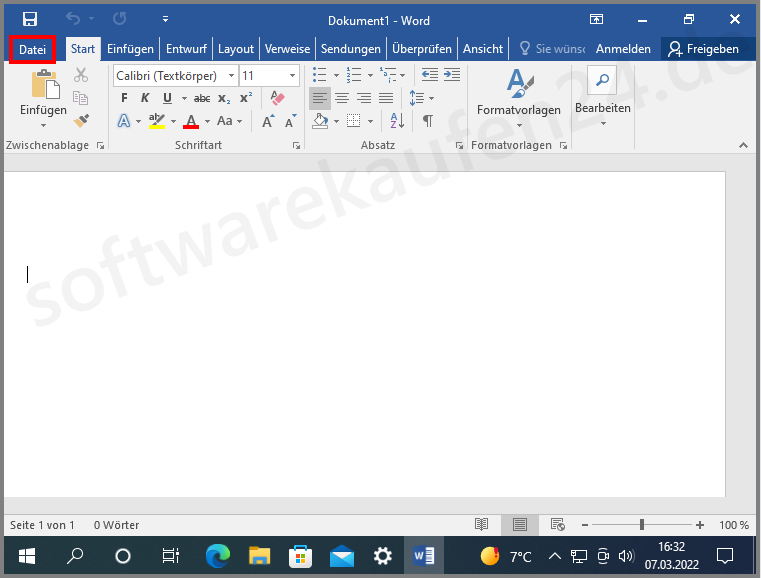Click the Bullets list icon
Viewport: 761px width, 578px height.
coord(319,75)
